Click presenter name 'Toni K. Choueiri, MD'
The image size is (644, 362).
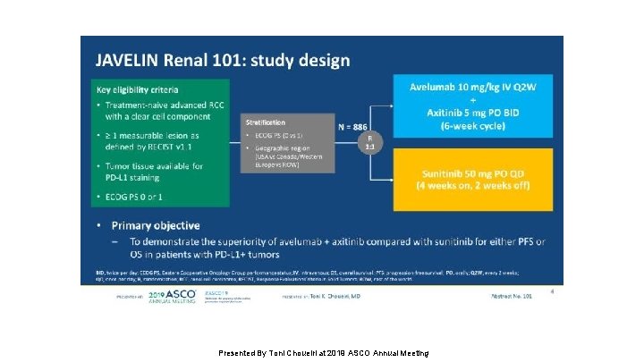(335, 296)
